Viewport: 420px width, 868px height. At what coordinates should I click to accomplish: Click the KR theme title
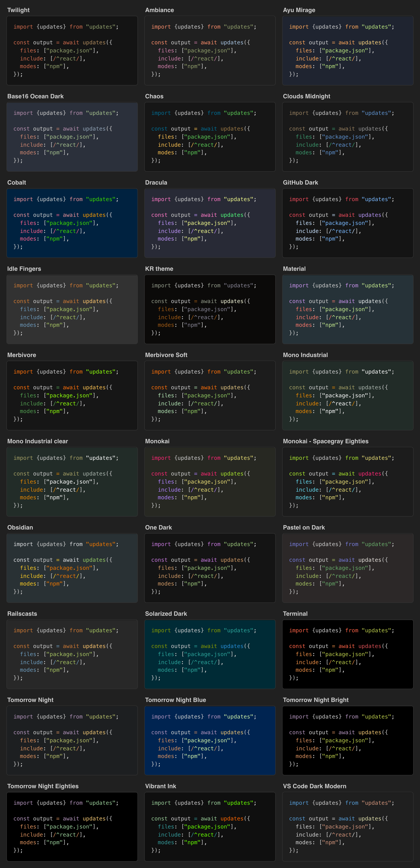click(x=159, y=269)
